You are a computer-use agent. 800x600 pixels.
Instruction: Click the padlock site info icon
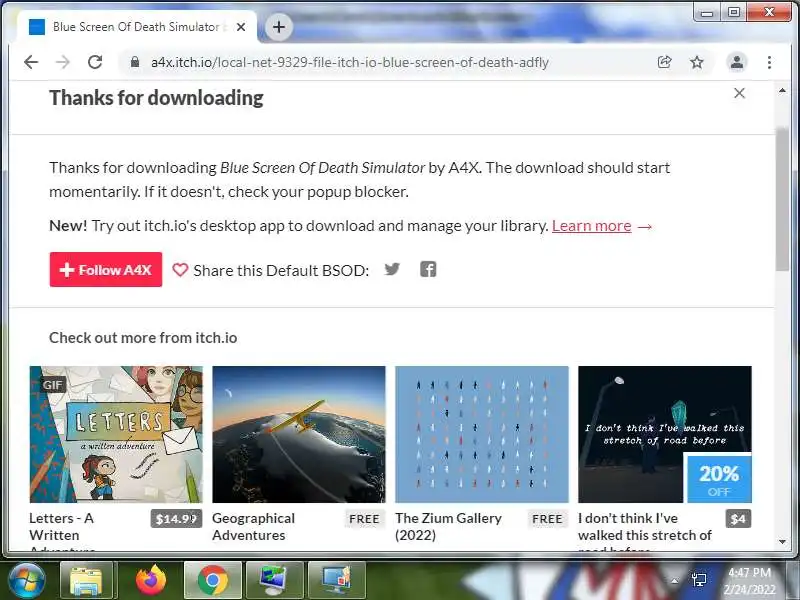coord(135,62)
